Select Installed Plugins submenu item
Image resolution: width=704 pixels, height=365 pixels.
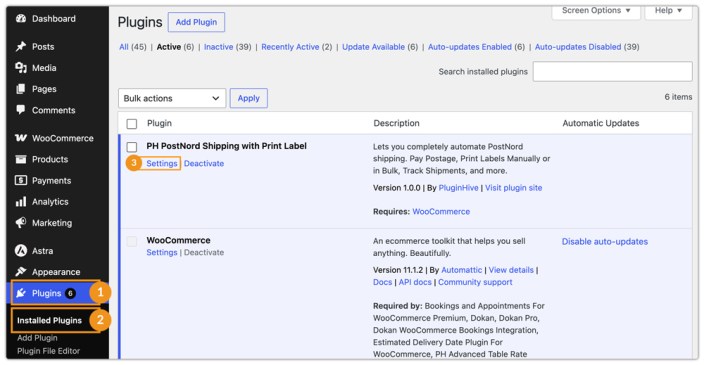click(49, 320)
